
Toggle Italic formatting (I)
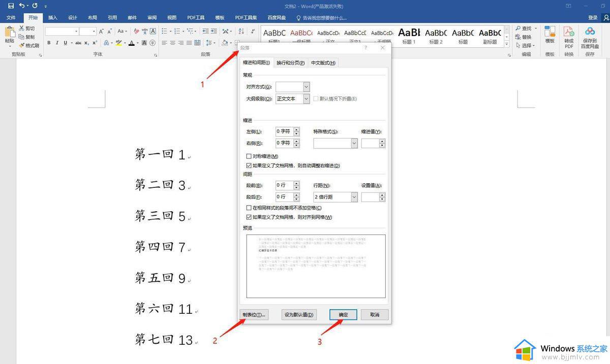58,43
